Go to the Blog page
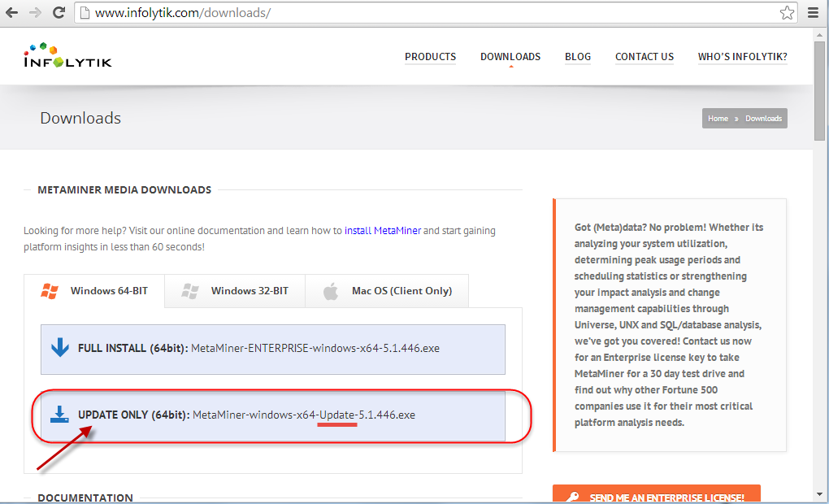Screen dimensions: 829x504 coord(578,57)
